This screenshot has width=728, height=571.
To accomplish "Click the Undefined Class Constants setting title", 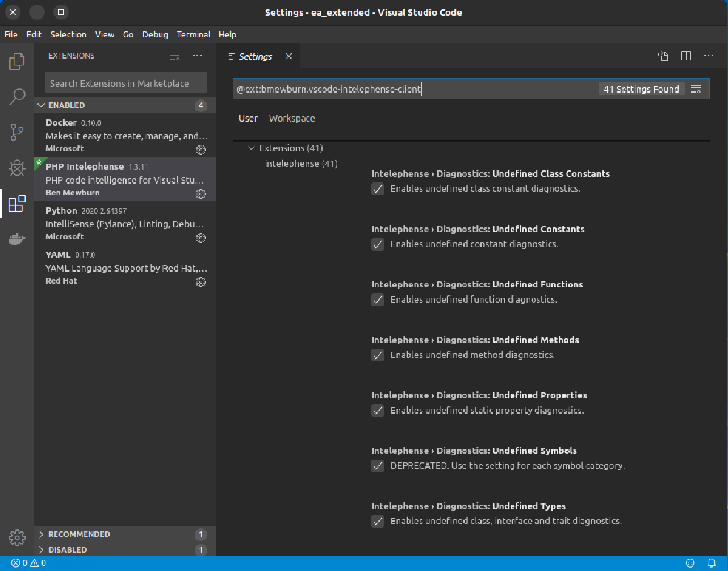I will click(491, 174).
